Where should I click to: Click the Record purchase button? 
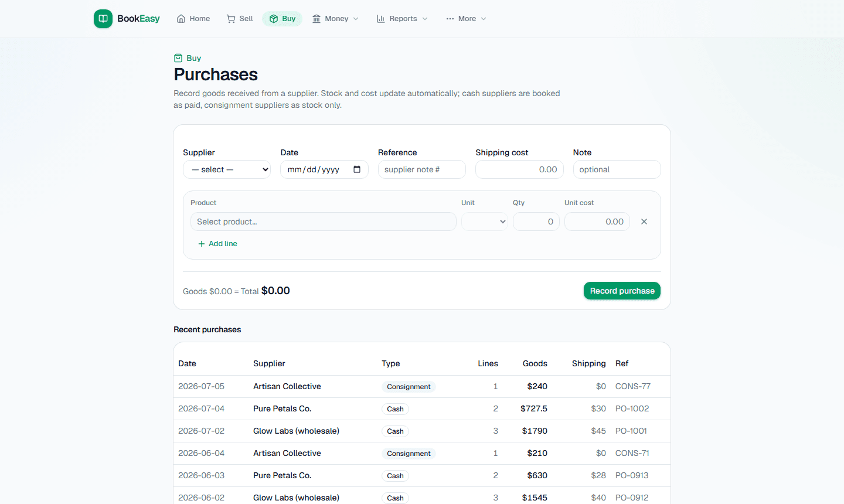pyautogui.click(x=622, y=291)
